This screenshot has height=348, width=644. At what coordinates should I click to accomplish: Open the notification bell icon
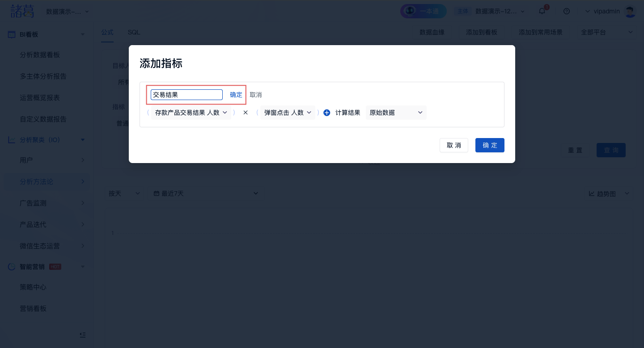(x=542, y=11)
